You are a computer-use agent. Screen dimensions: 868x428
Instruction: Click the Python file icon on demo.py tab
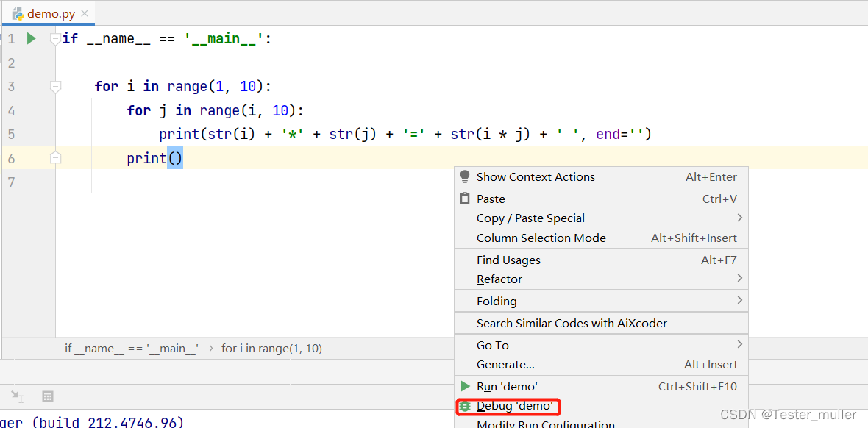(x=18, y=13)
